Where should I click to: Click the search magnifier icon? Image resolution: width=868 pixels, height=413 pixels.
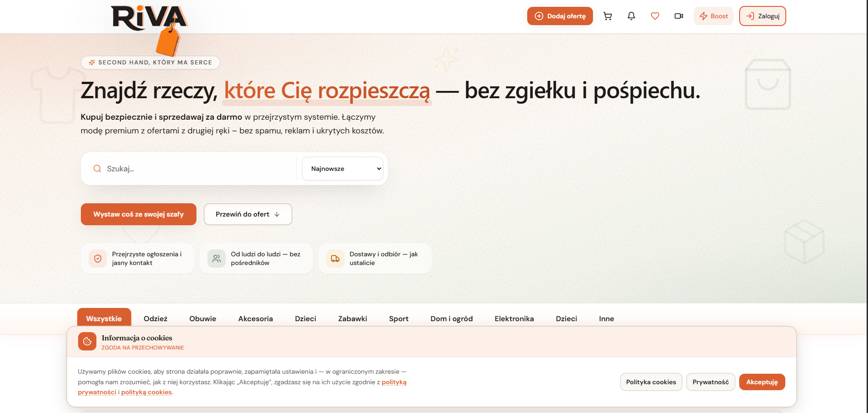[x=97, y=169]
